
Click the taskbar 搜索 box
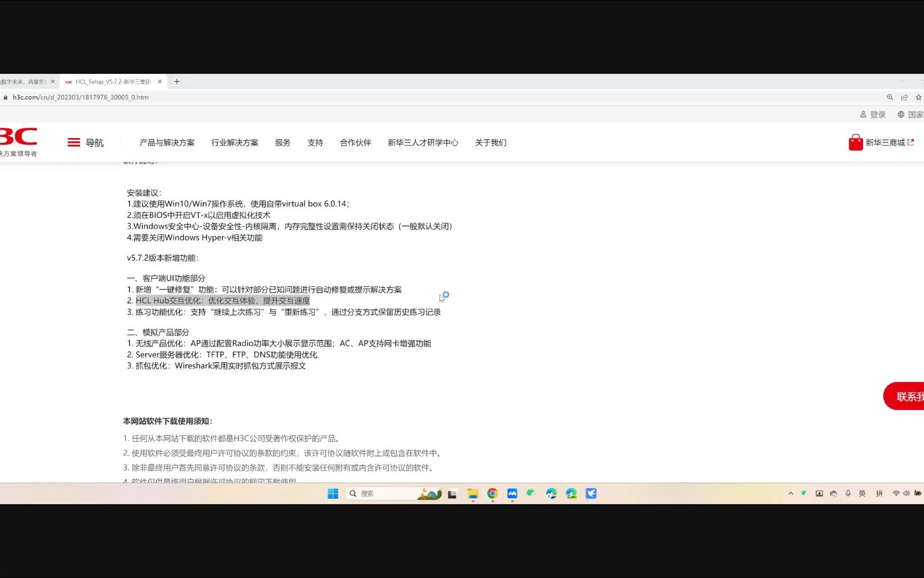pos(394,493)
